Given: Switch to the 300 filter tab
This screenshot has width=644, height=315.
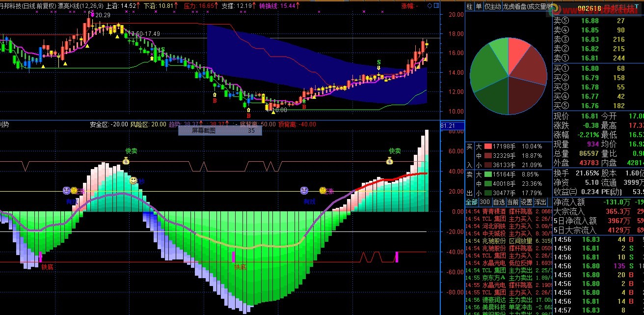Looking at the screenshot, I should click(x=485, y=201).
